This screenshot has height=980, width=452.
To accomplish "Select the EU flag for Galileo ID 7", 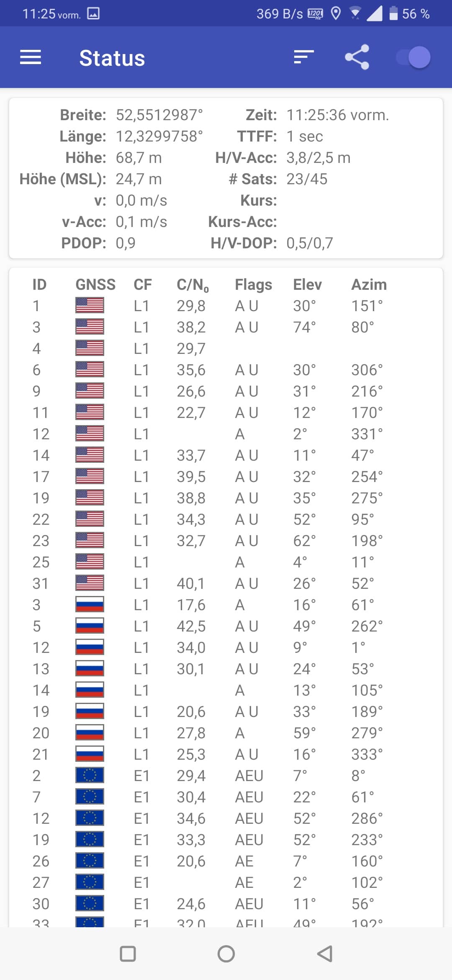I will click(90, 797).
